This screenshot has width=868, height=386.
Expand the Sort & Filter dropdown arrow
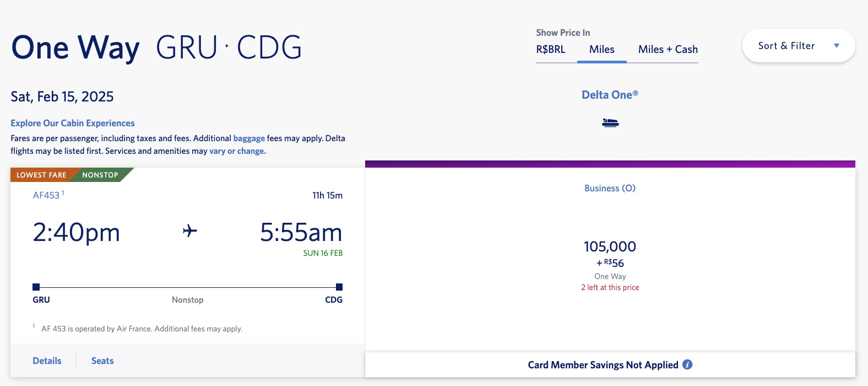click(837, 46)
